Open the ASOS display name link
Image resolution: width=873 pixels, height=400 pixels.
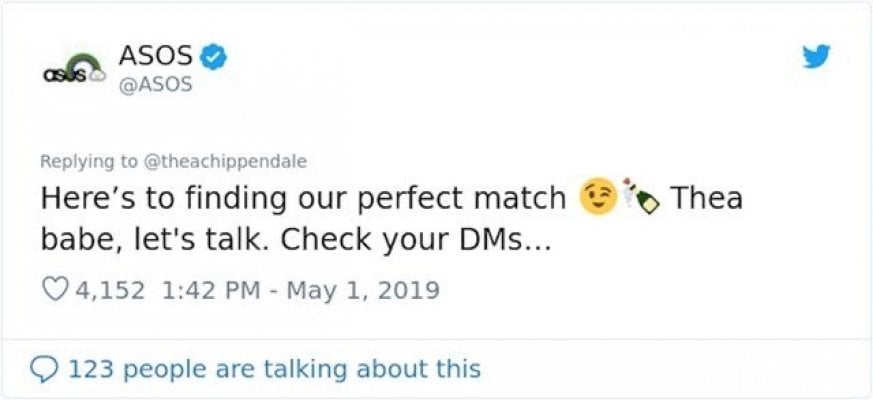pyautogui.click(x=154, y=58)
